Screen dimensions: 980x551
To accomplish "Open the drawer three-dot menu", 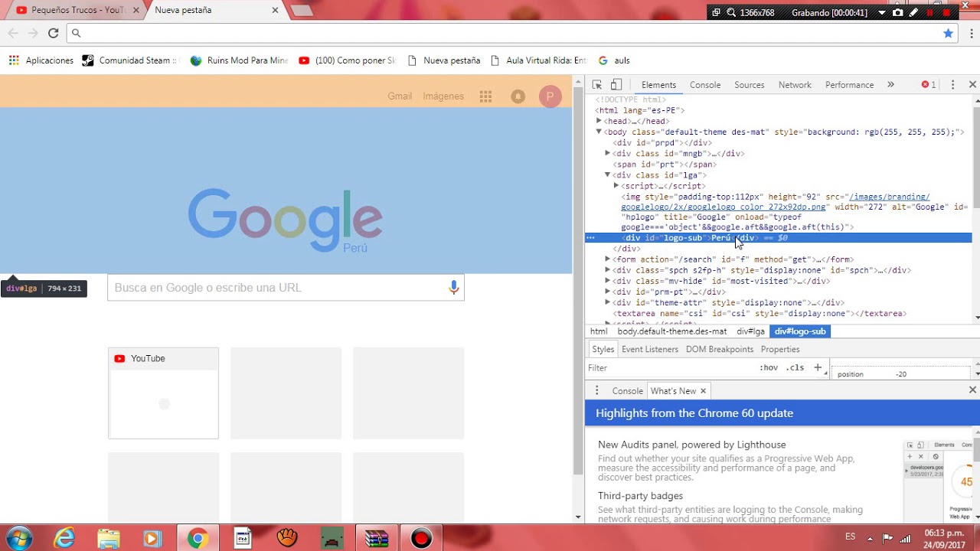I will click(596, 391).
